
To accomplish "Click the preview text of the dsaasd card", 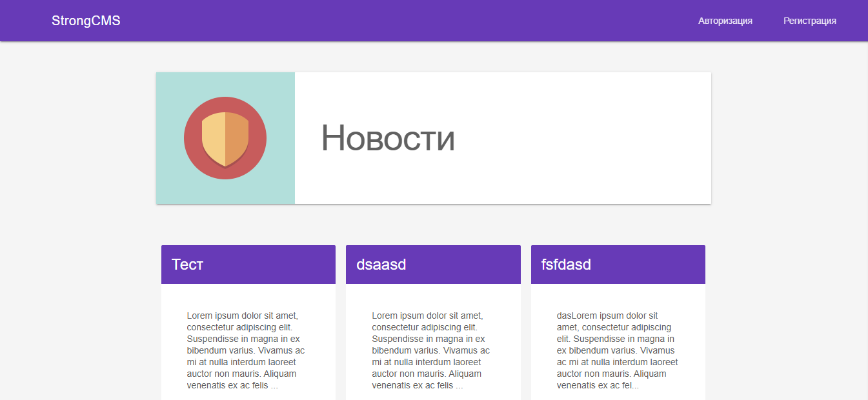I will [430, 350].
